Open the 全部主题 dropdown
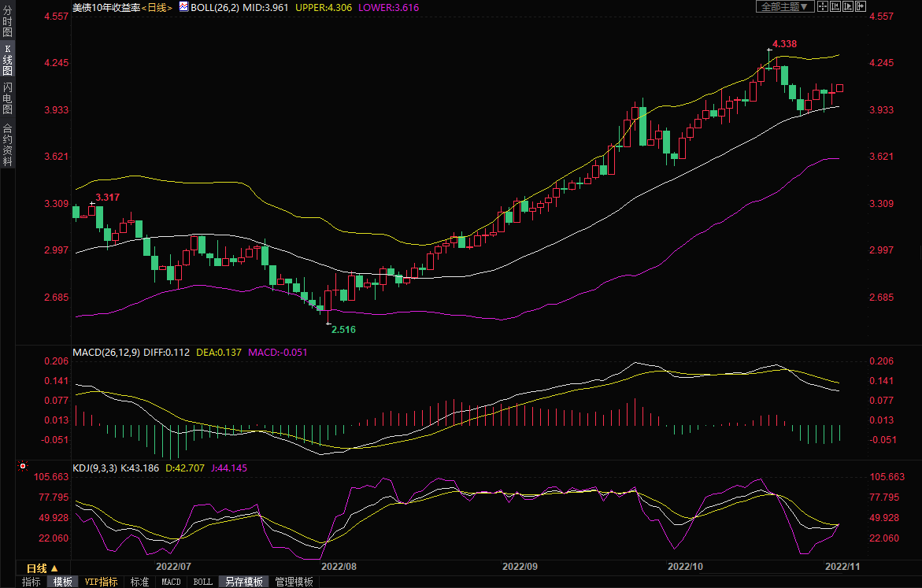Screen dimensions: 922x588 (783, 6)
